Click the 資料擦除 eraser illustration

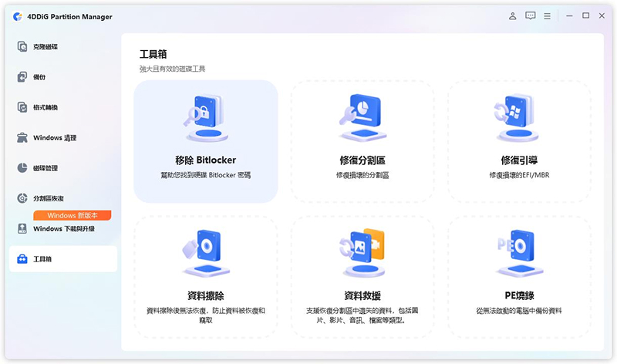(206, 254)
